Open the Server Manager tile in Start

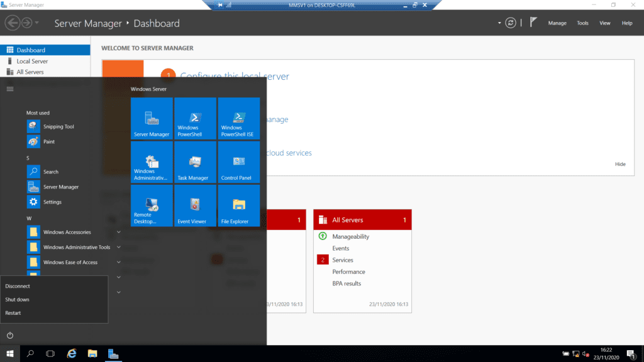click(x=152, y=118)
